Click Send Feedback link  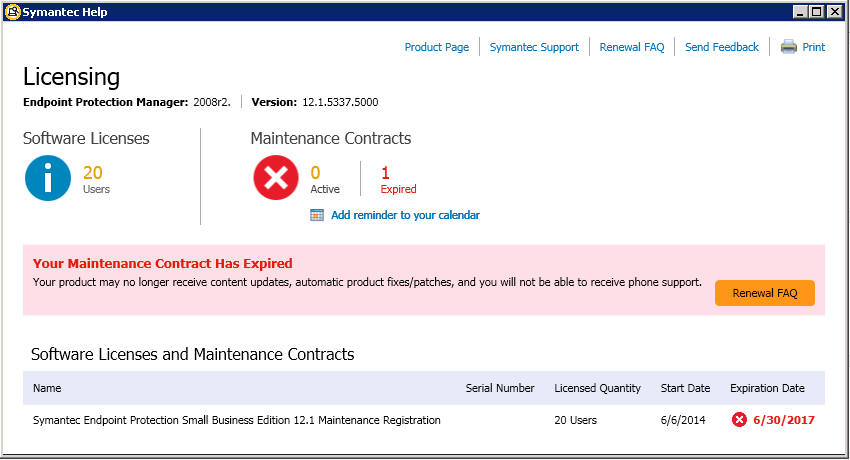tap(722, 47)
